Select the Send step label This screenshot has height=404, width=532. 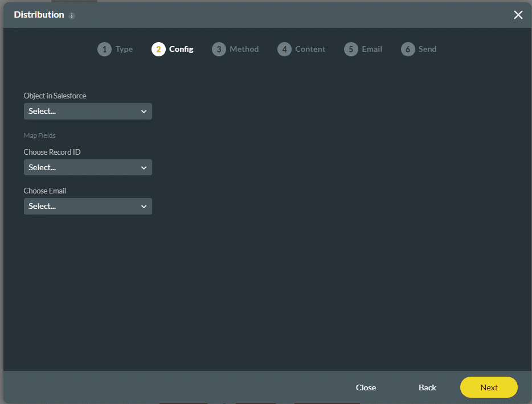click(x=427, y=49)
